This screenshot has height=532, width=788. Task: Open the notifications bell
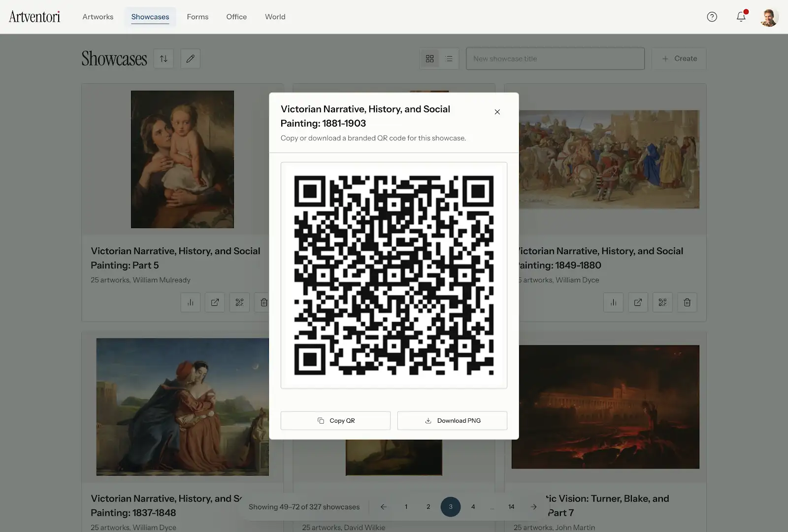741,17
